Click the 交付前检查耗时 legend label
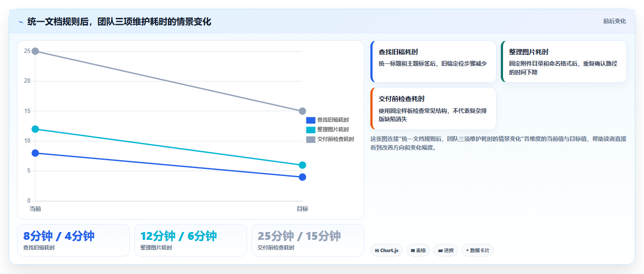The image size is (644, 274). (x=335, y=139)
